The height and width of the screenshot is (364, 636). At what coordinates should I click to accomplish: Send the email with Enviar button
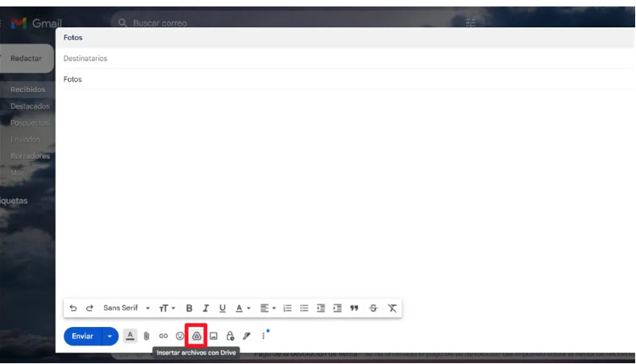pyautogui.click(x=82, y=336)
